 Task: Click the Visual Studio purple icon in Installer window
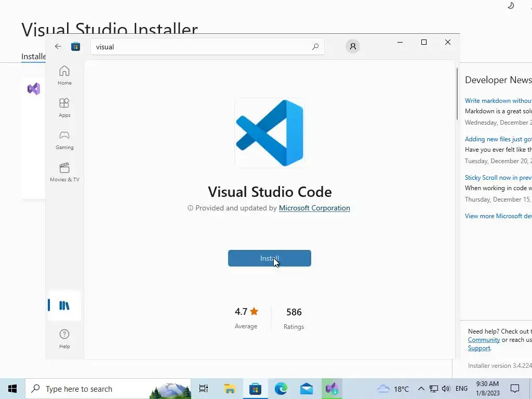34,89
